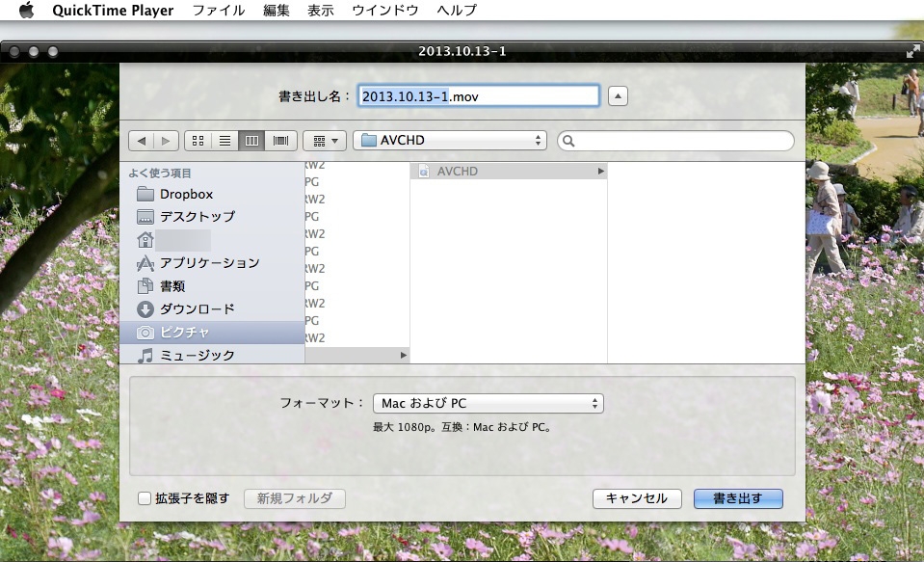Screen dimensions: 924x562
Task: Select ピクチャ in the sidebar
Action: (212, 332)
